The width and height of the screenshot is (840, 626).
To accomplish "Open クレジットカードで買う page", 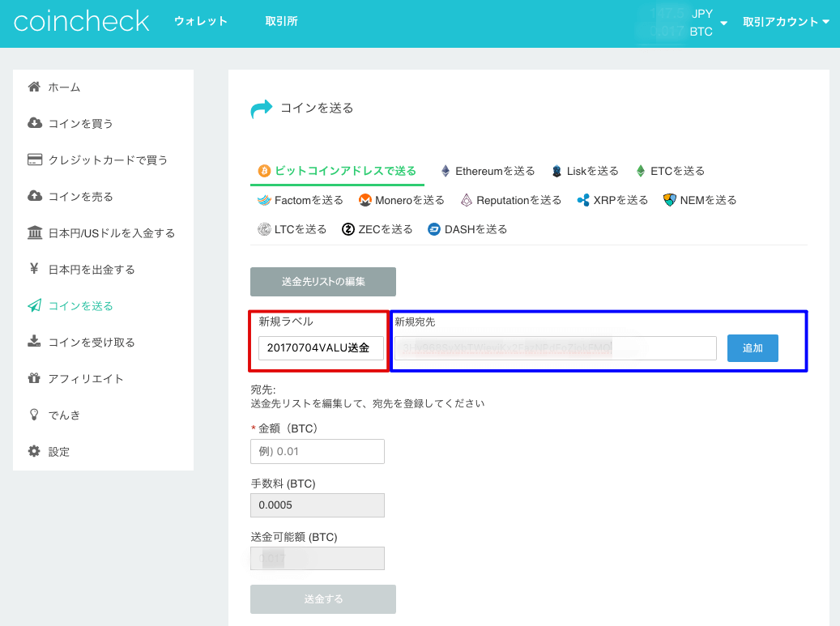I will (x=108, y=160).
